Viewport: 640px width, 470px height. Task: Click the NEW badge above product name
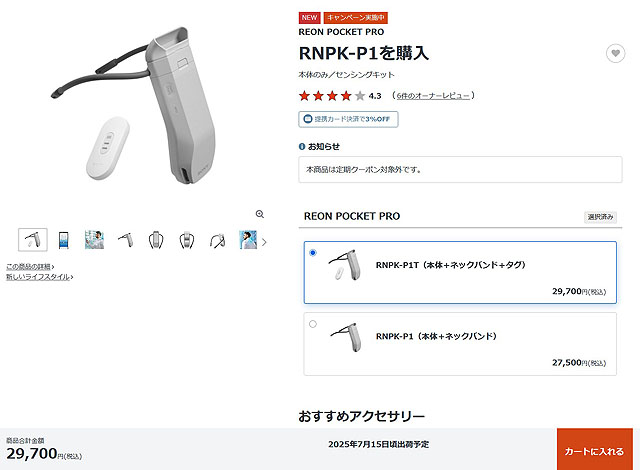click(x=309, y=18)
